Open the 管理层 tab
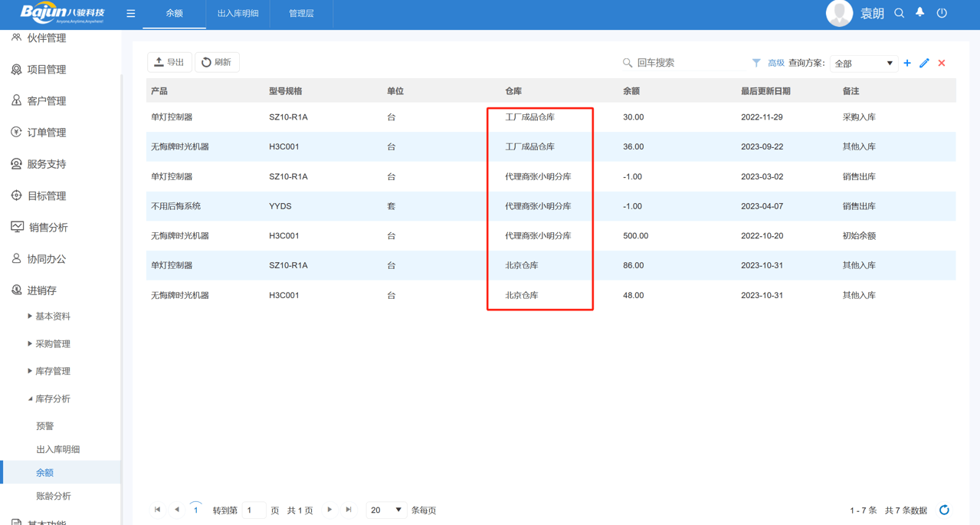This screenshot has width=980, height=525. [300, 13]
